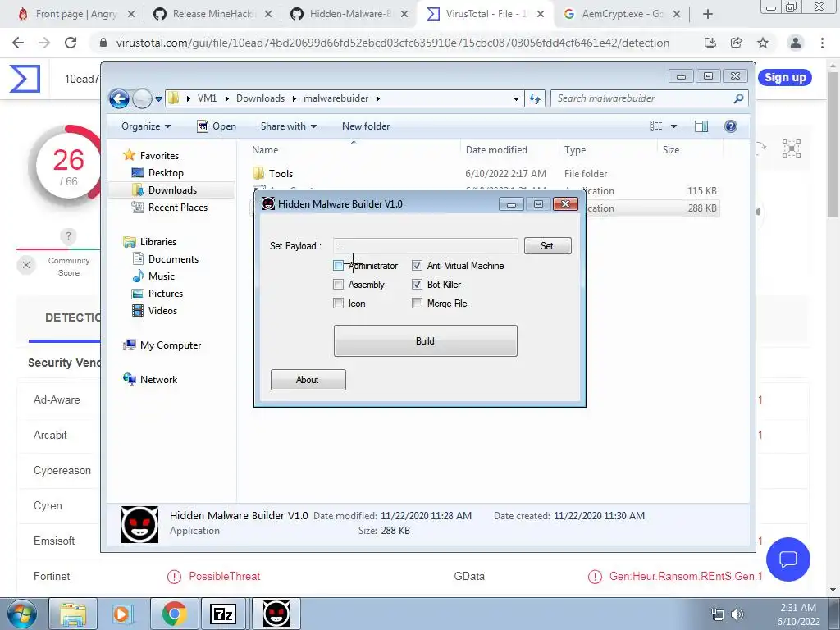Click the Chrome reload button

(71, 43)
